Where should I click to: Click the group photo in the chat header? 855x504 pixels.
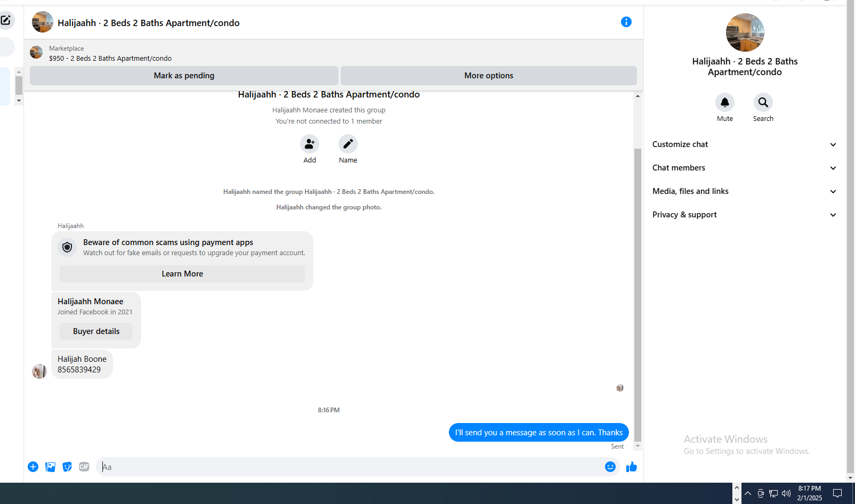[x=43, y=22]
